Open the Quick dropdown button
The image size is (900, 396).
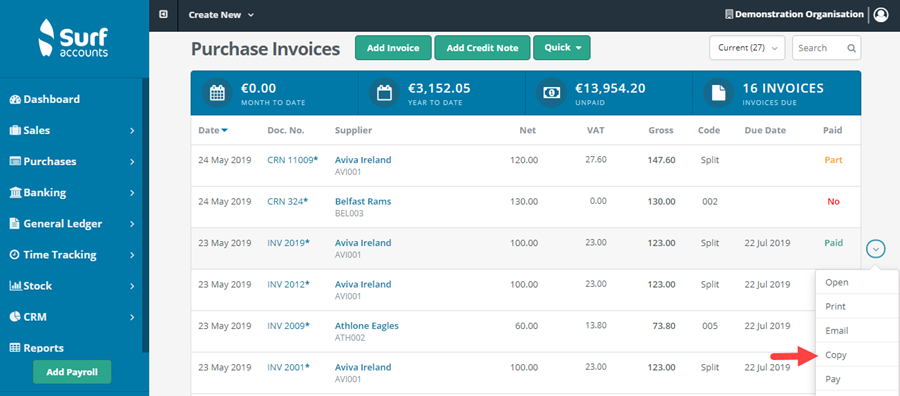(562, 48)
